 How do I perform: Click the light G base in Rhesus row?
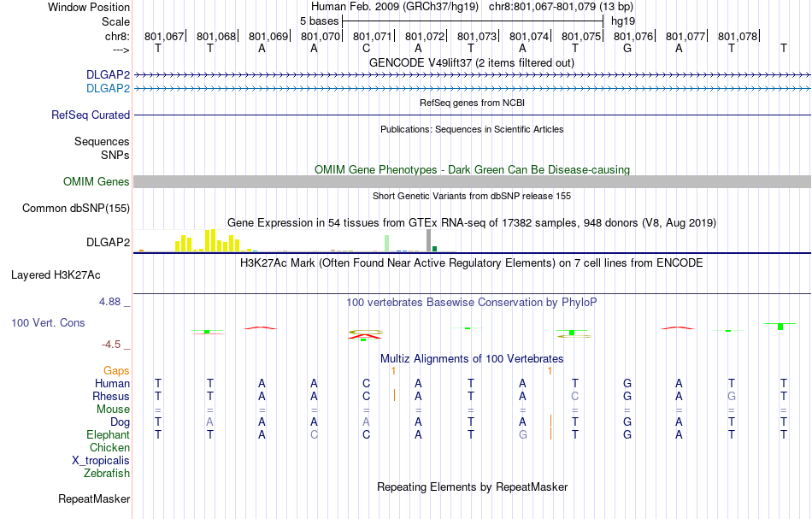pyautogui.click(x=732, y=396)
